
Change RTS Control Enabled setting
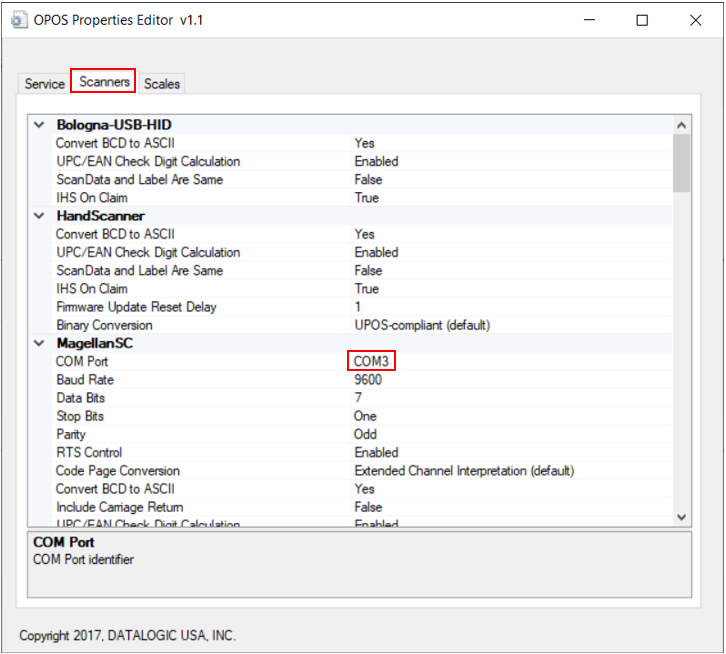(x=376, y=452)
